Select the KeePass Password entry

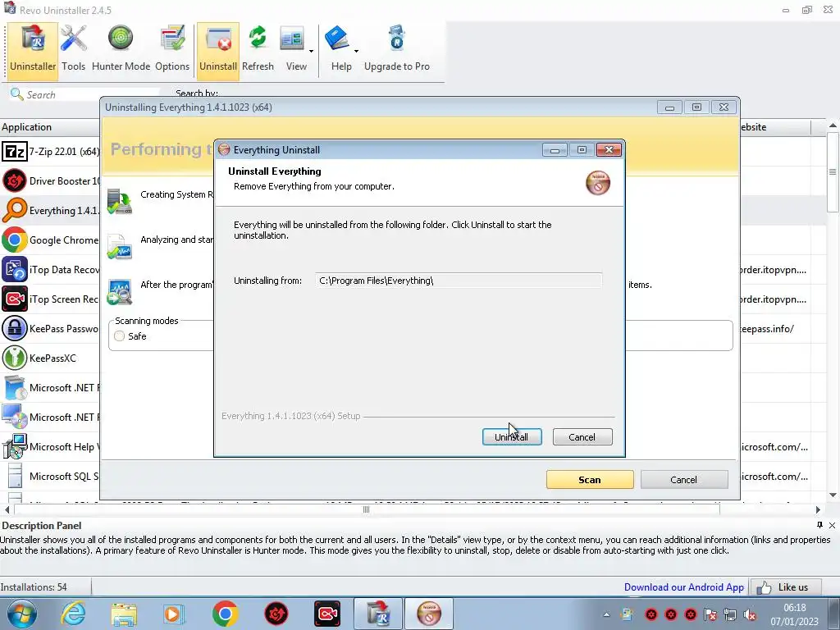pyautogui.click(x=50, y=328)
